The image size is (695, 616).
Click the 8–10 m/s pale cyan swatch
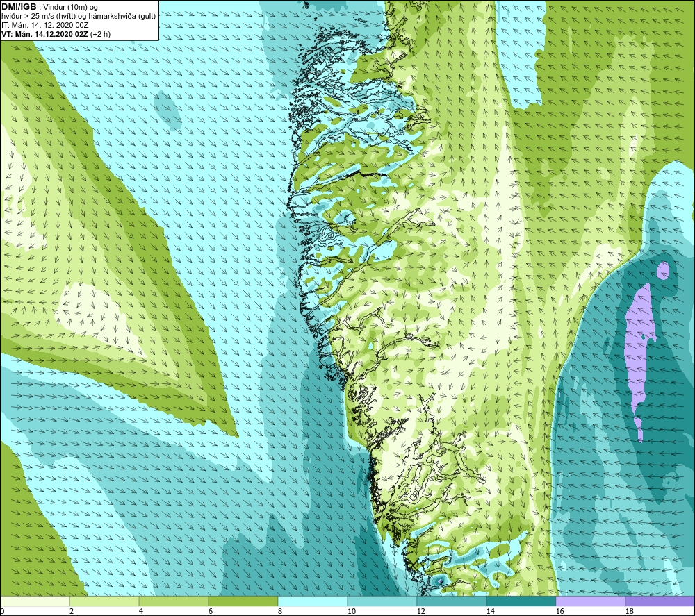coord(313,601)
